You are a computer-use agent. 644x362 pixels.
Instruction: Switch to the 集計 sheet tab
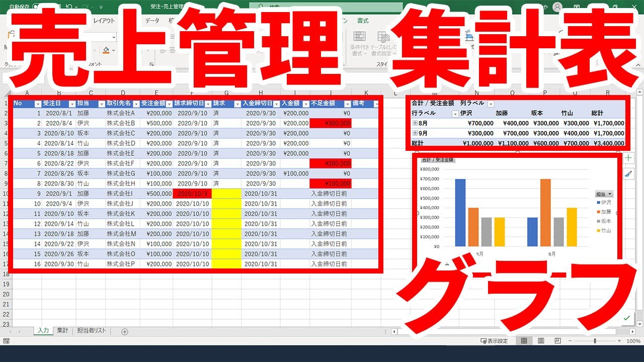coord(62,331)
